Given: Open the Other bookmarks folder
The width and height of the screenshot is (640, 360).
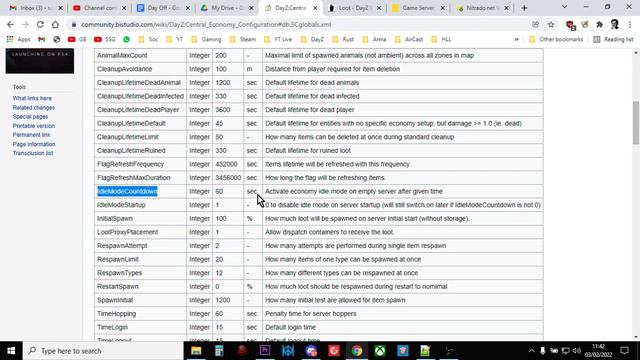Looking at the screenshot, I should tap(556, 40).
